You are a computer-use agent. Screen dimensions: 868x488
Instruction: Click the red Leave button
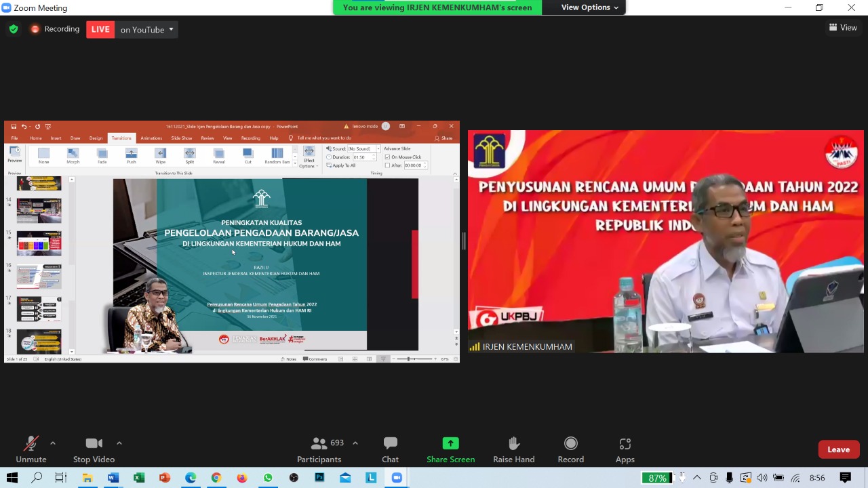point(838,449)
